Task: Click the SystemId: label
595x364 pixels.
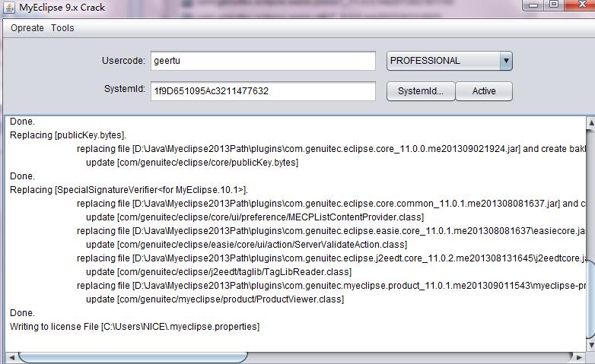Action: coord(125,89)
